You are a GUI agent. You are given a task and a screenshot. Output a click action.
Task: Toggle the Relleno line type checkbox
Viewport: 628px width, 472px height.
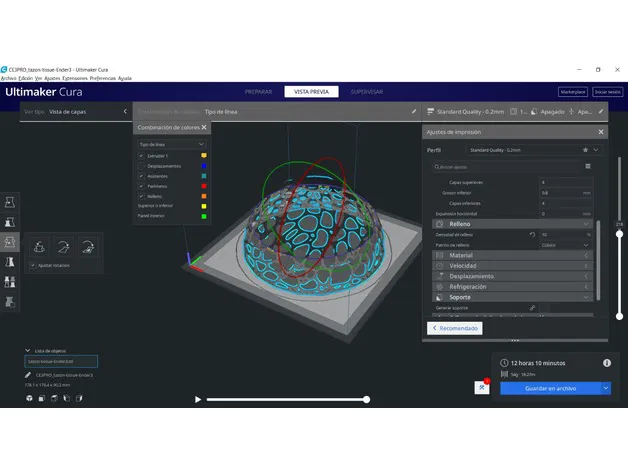[x=141, y=196]
